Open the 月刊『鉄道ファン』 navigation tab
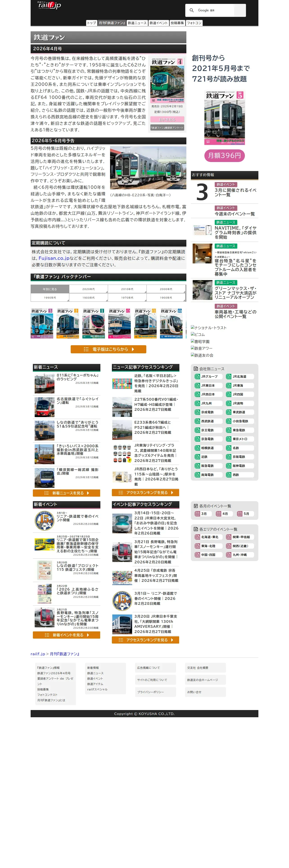The width and height of the screenshot is (289, 868). click(112, 23)
